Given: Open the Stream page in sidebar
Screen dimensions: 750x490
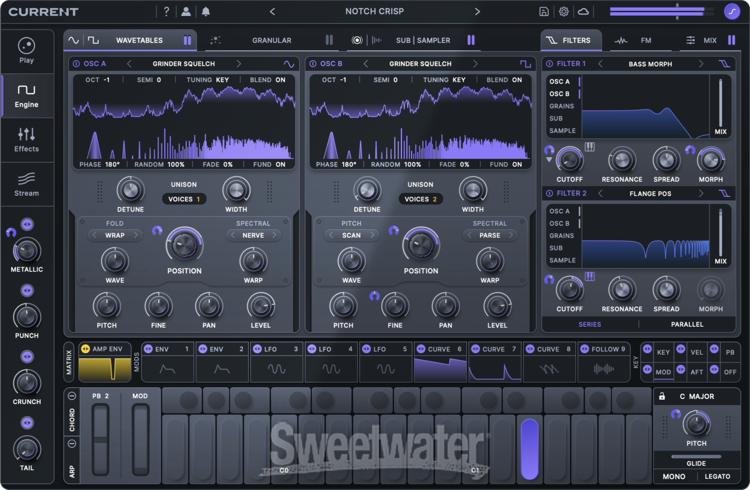Looking at the screenshot, I should (x=26, y=184).
